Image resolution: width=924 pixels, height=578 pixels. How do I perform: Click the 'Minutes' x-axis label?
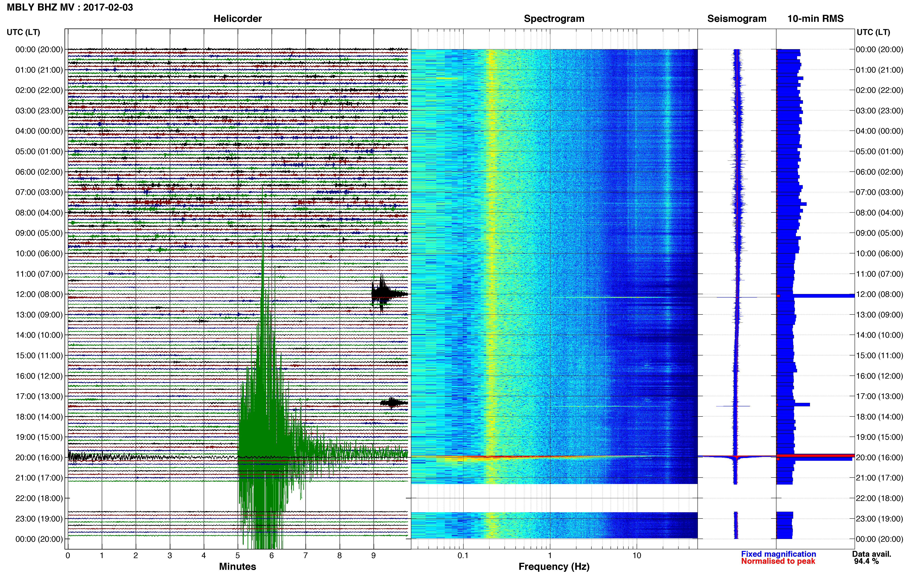pyautogui.click(x=238, y=566)
